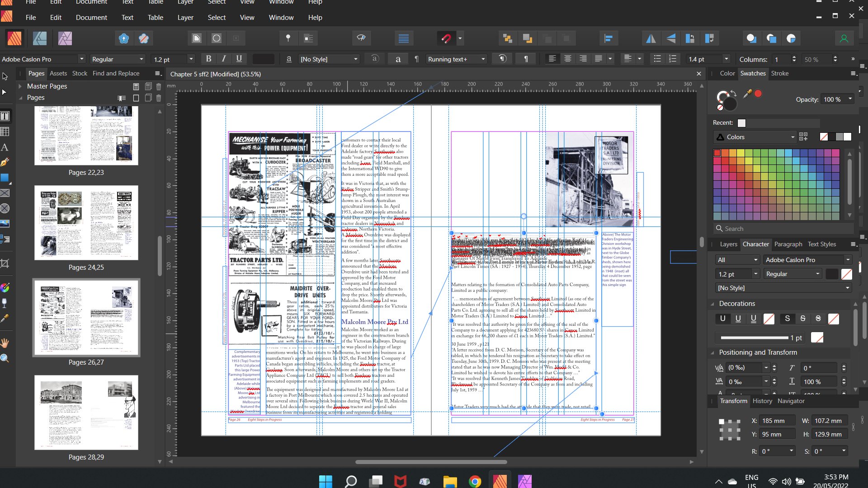This screenshot has width=868, height=488.
Task: Select the View hand tool
Action: click(x=5, y=343)
